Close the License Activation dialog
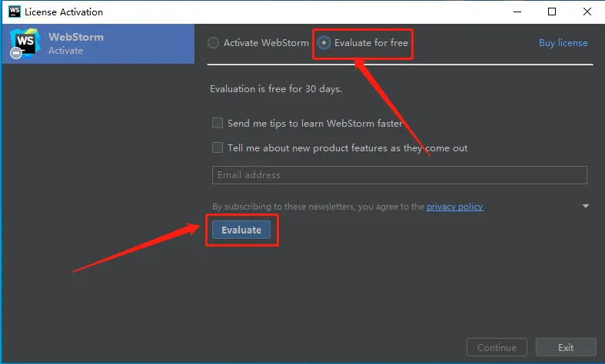Image resolution: width=605 pixels, height=364 pixels. coord(587,12)
